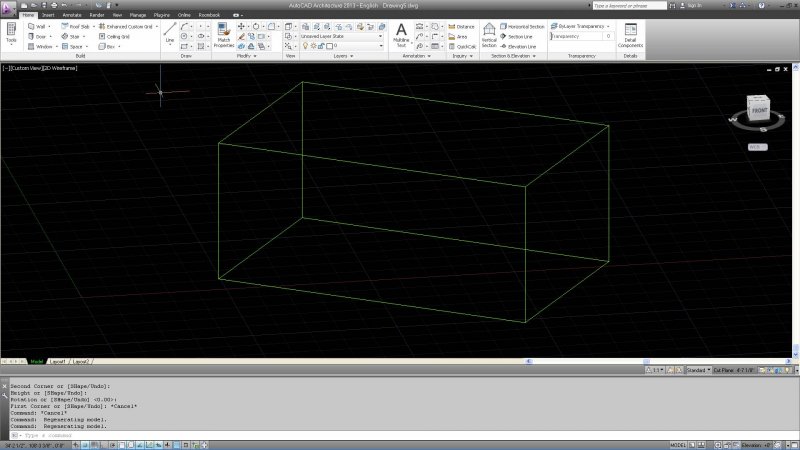This screenshot has width=800, height=450.
Task: Open the Tools palette button
Action: 11,35
